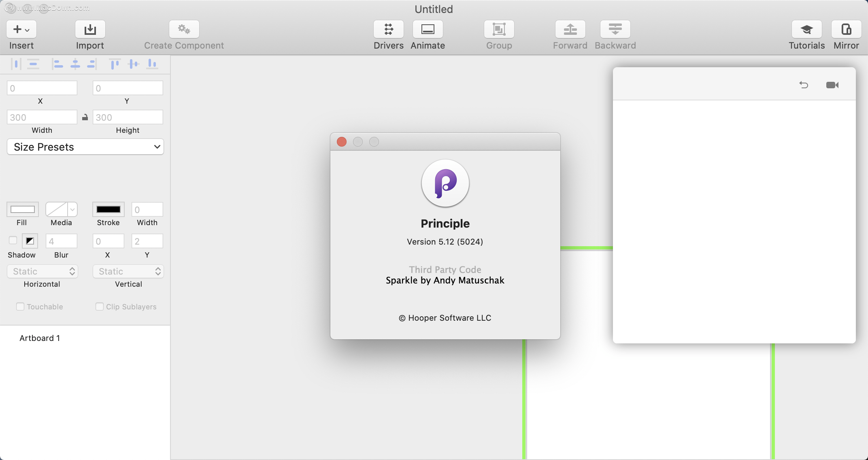Screen dimensions: 868x460
Task: Align layers to vertical middle
Action: tap(133, 64)
